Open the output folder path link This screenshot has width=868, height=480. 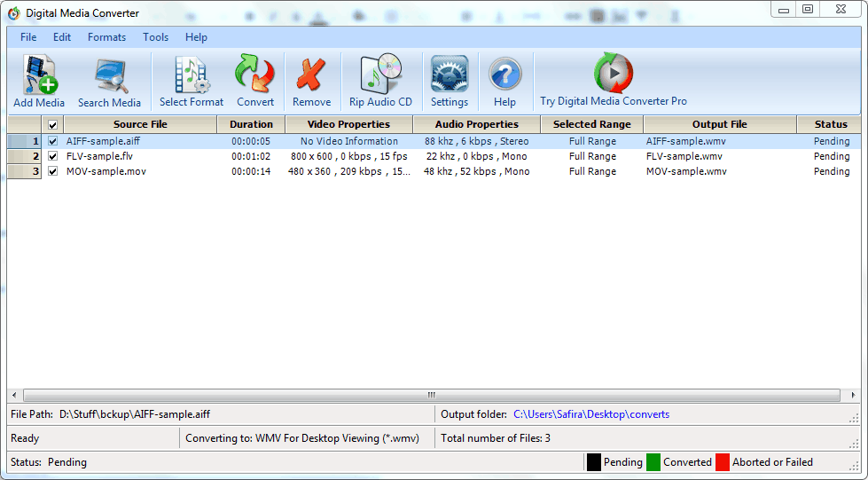[591, 414]
